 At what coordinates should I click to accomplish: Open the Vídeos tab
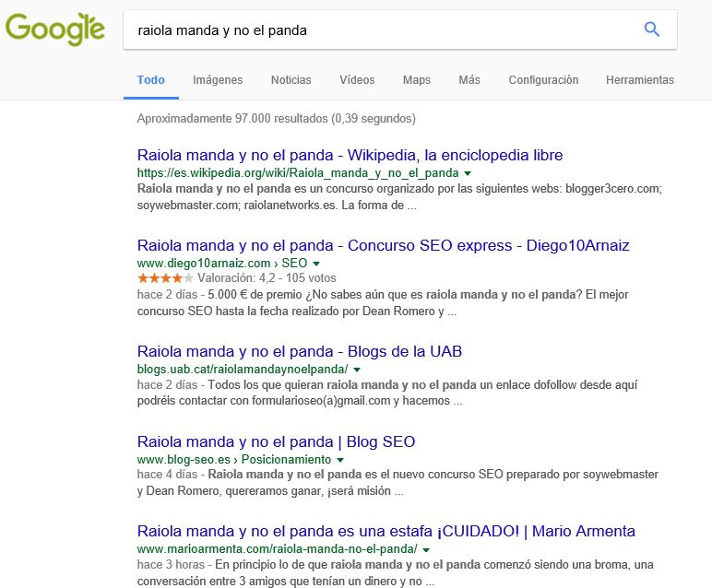(357, 80)
